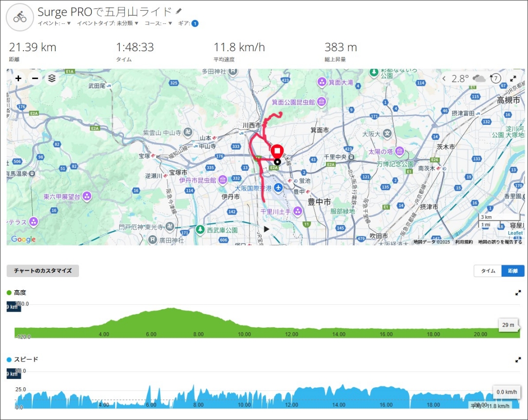The height and width of the screenshot is (420, 528).
Task: Open the イベントタイプ dropdown
Action: (x=108, y=23)
